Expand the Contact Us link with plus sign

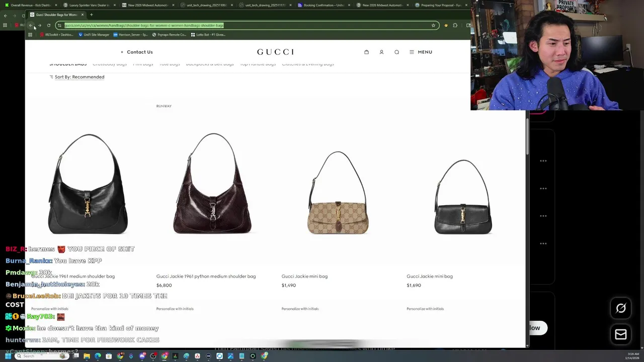pyautogui.click(x=136, y=52)
